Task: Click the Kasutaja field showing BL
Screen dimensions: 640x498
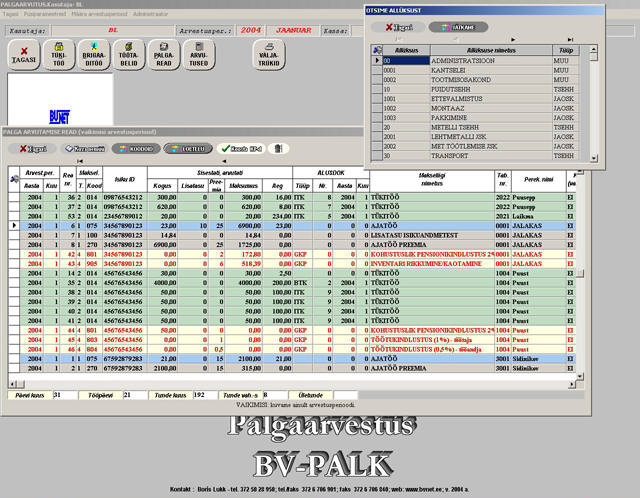Action: point(113,31)
